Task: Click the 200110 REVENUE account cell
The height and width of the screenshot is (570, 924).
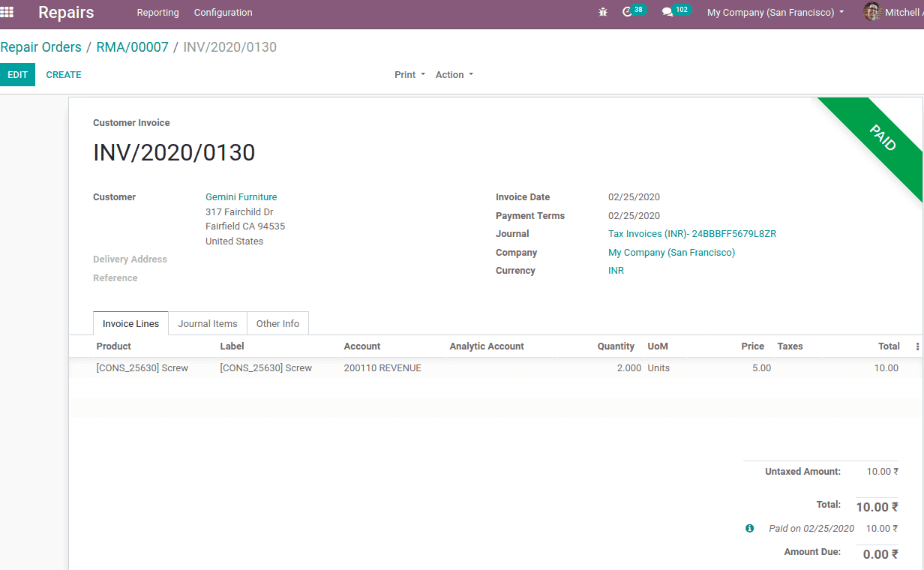Action: (x=382, y=368)
